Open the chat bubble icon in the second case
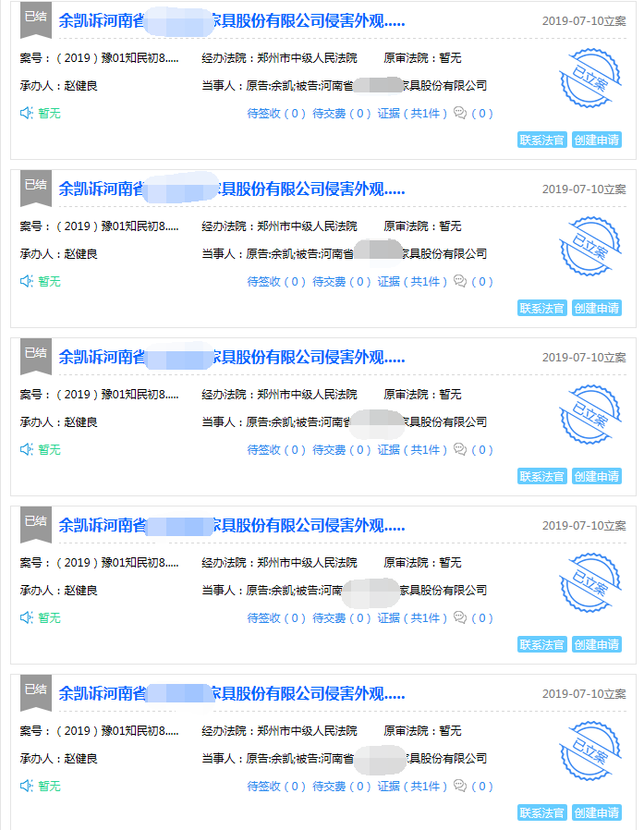The height and width of the screenshot is (830, 644). 460,281
